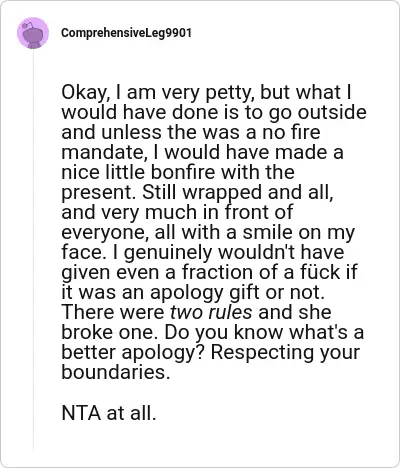
Task: Click the line starting 'mandate, I would have made'
Action: (x=202, y=153)
